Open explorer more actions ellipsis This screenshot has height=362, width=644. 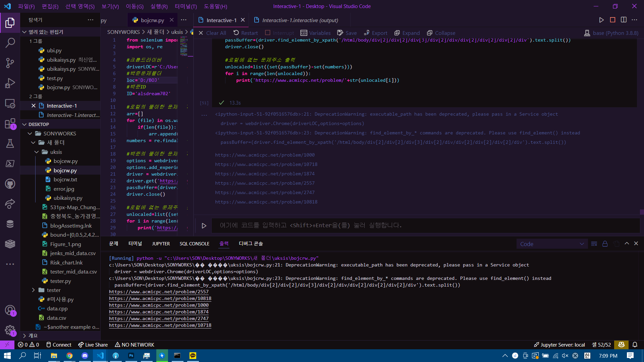tap(91, 20)
